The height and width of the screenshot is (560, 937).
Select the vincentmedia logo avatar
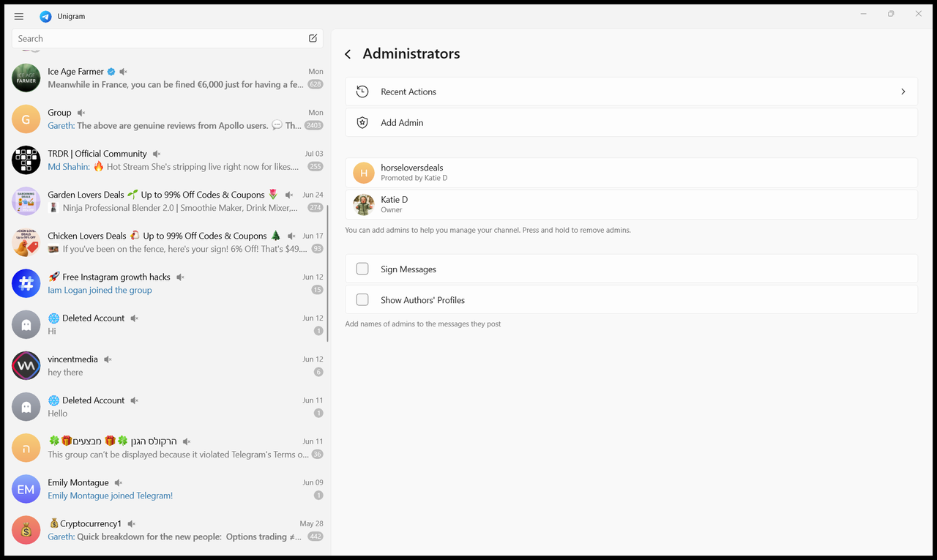tap(26, 365)
